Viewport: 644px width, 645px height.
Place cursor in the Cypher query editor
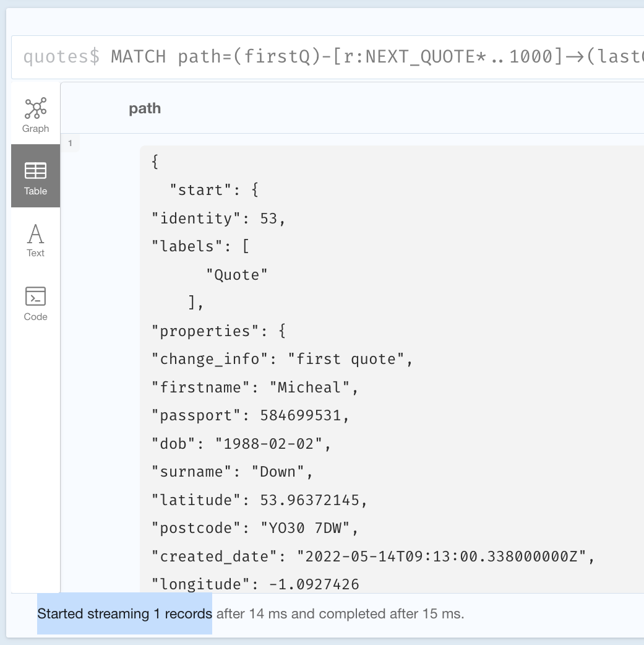click(371, 56)
